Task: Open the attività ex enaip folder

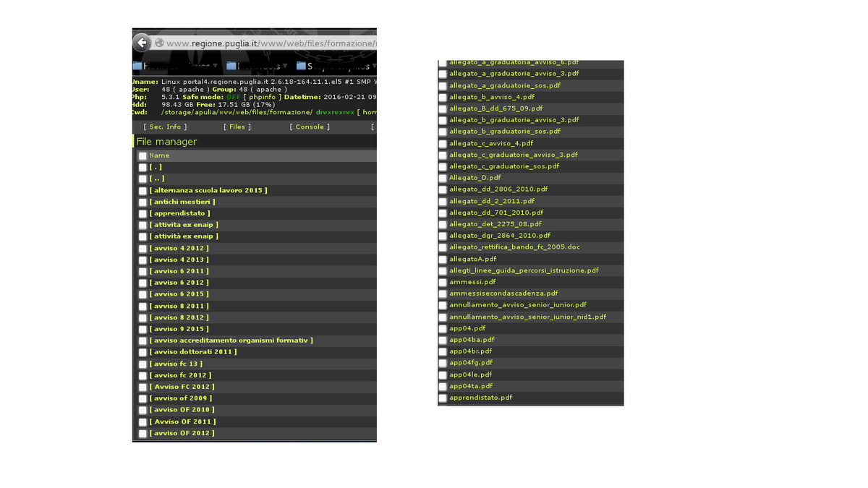Action: (184, 236)
